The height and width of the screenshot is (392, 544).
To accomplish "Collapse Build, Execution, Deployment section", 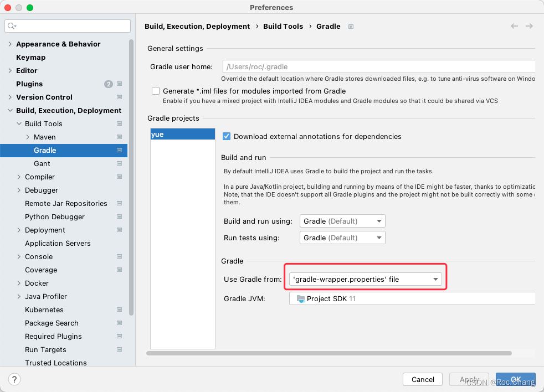I will point(10,110).
